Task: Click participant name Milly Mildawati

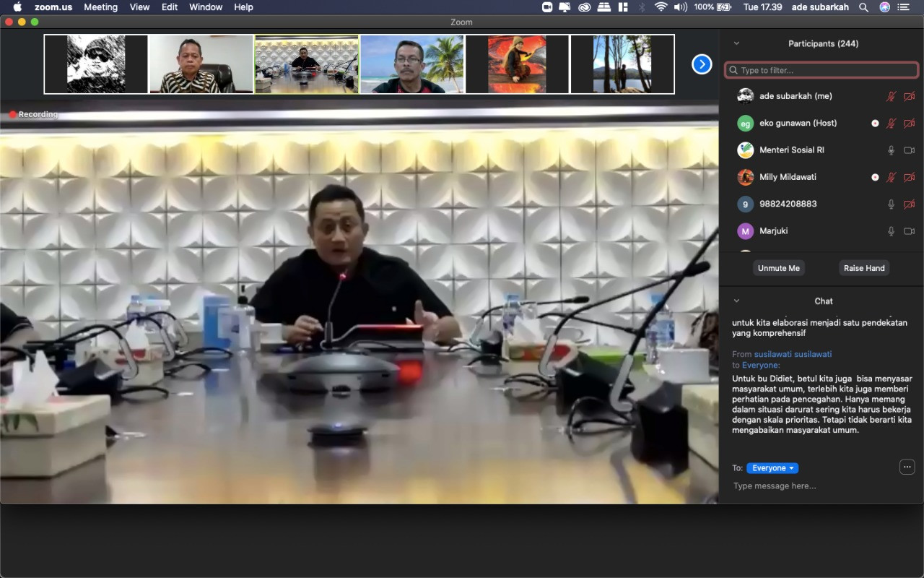Action: coord(788,177)
